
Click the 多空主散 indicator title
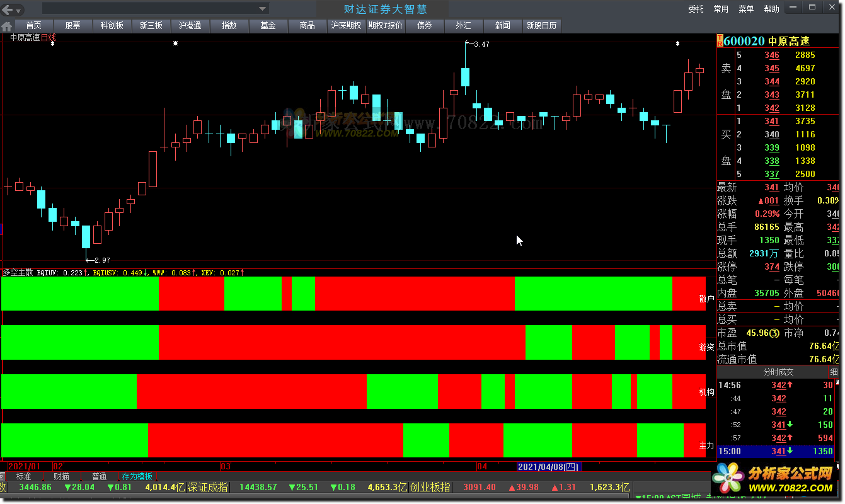pyautogui.click(x=17, y=273)
